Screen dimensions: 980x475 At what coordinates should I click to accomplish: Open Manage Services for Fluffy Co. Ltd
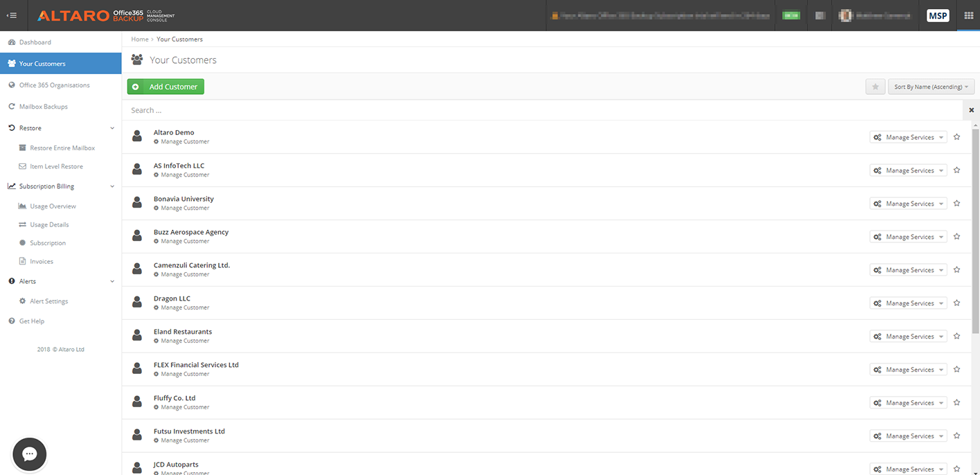908,403
